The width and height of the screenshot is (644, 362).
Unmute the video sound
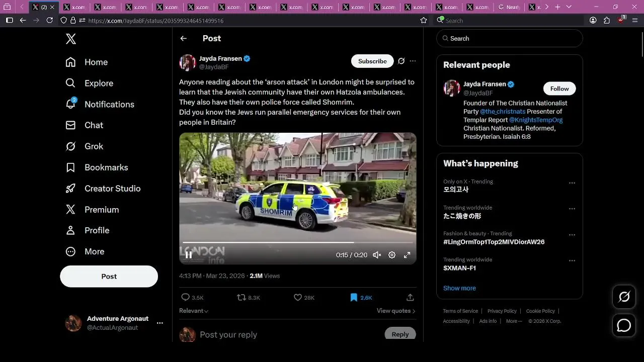pyautogui.click(x=377, y=255)
